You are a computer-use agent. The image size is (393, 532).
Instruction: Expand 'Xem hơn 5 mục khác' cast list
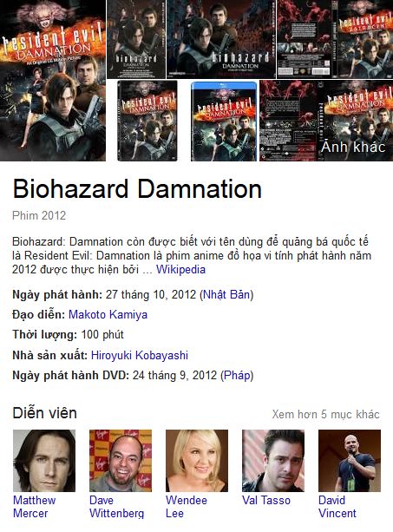[x=325, y=414]
